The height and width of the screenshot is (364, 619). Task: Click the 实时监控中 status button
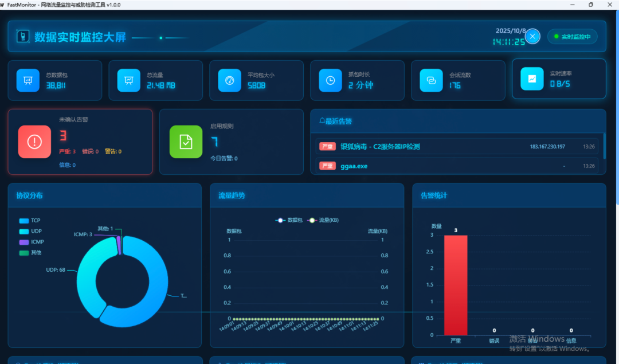[572, 36]
